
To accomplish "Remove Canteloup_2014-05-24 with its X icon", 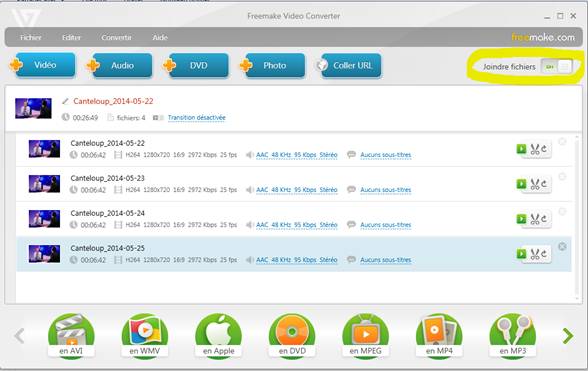I will point(562,212).
